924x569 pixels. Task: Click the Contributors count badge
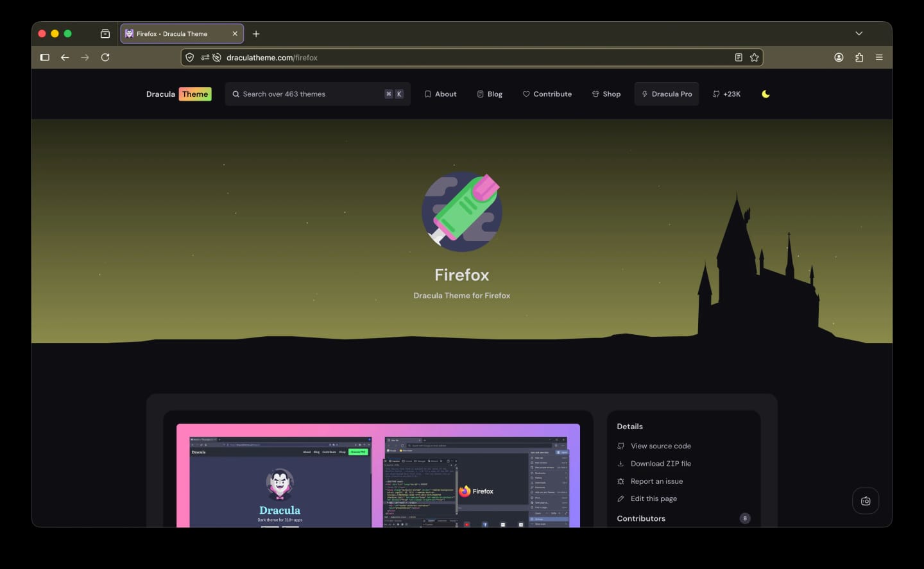point(745,518)
